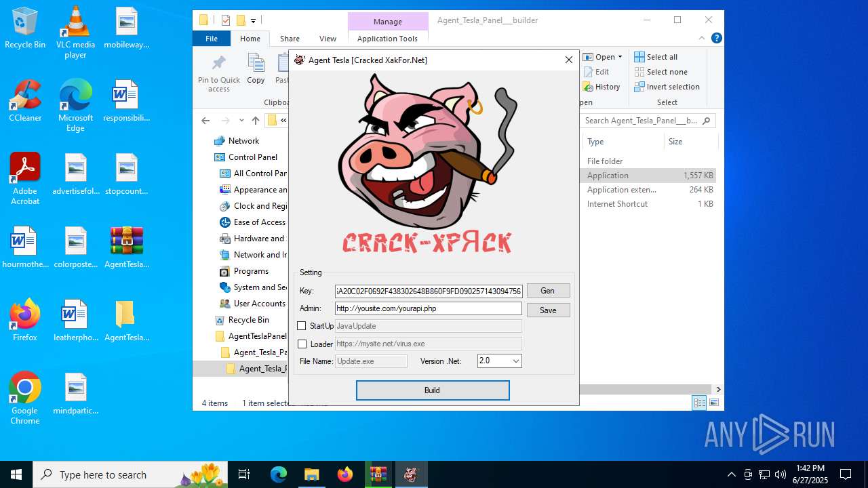
Task: Open the File tab in Explorer
Action: (x=212, y=39)
